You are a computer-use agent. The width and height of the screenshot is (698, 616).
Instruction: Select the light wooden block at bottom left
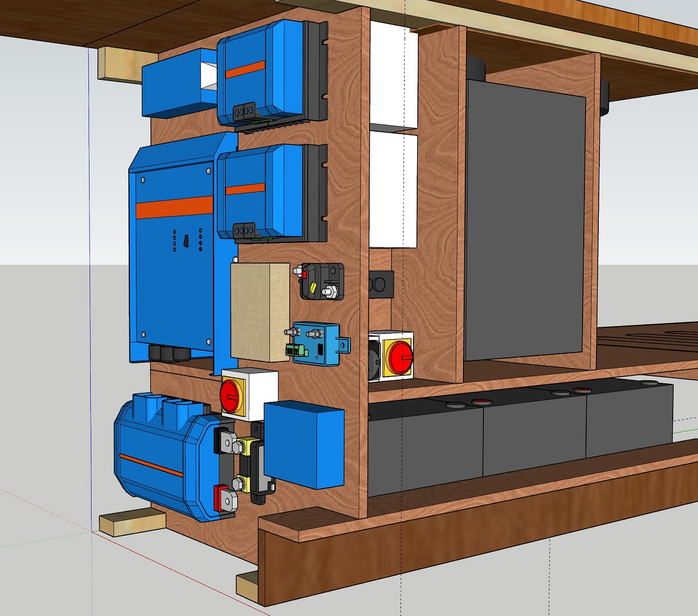click(x=131, y=522)
